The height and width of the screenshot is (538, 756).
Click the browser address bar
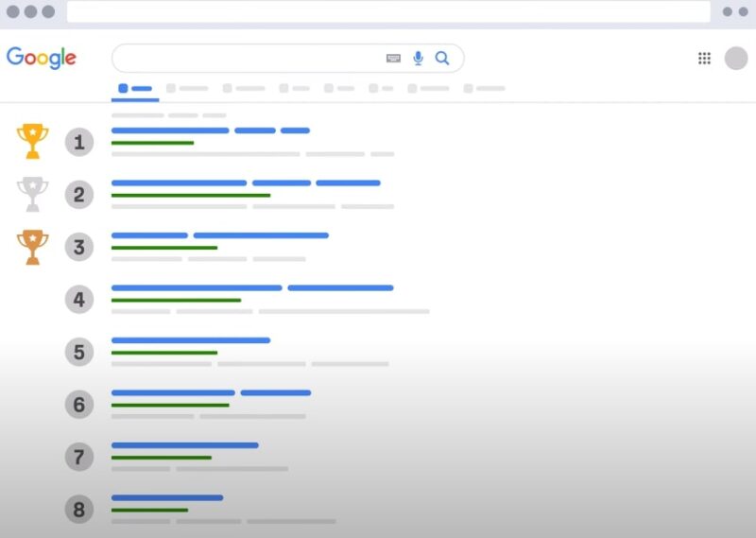(x=387, y=11)
